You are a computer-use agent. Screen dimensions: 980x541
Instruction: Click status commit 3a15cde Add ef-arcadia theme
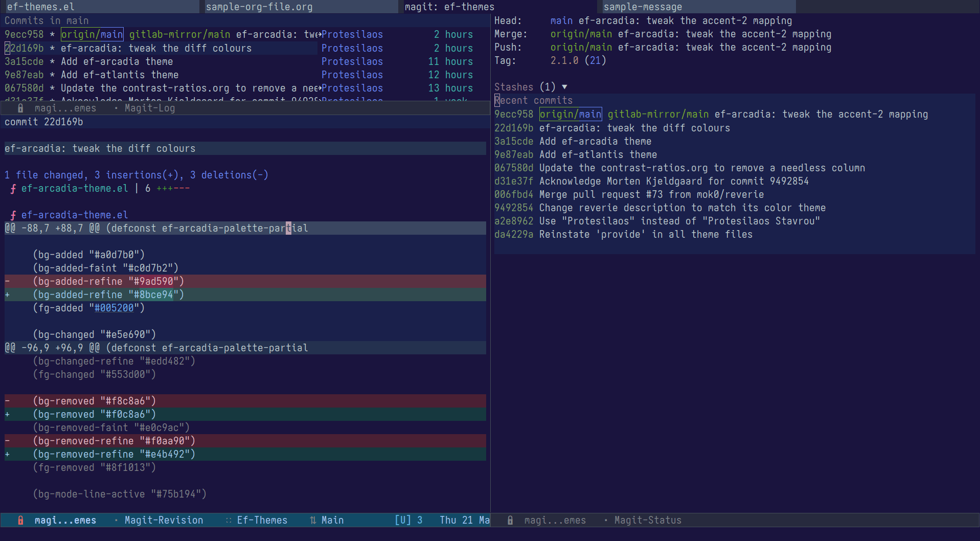[x=573, y=141]
